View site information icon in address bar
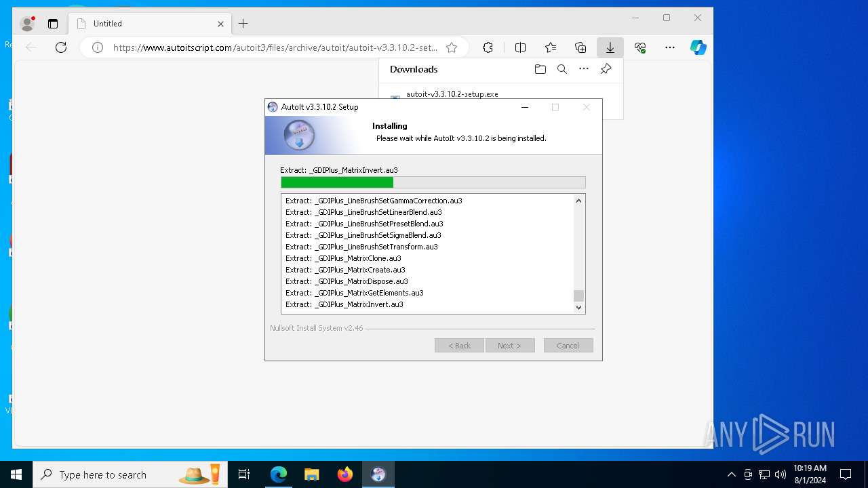Viewport: 868px width, 488px height. [98, 47]
